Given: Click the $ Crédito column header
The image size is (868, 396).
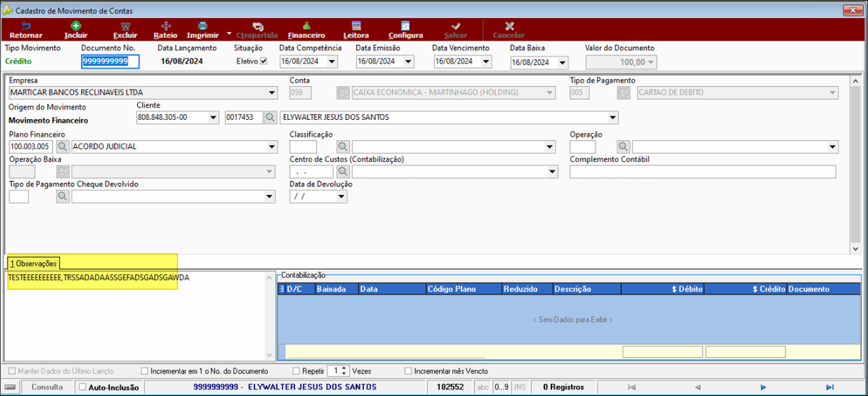Looking at the screenshot, I should [745, 289].
